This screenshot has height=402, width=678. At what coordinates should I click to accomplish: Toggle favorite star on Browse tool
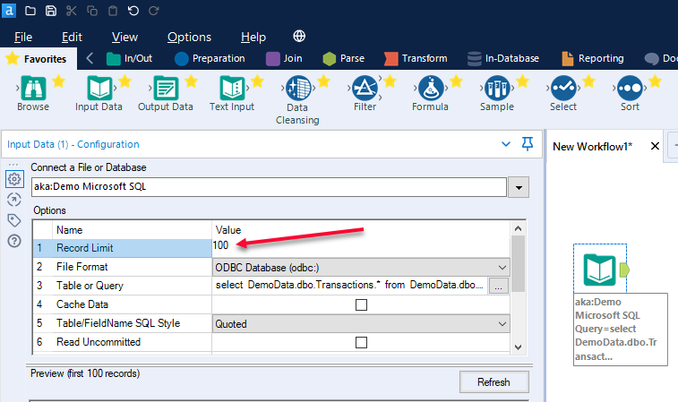point(58,81)
